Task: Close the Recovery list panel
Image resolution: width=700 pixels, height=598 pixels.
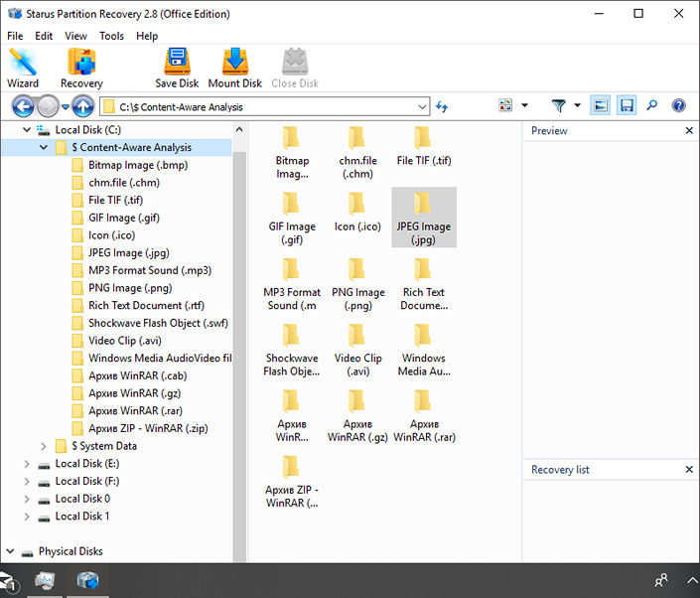Action: coord(689,470)
